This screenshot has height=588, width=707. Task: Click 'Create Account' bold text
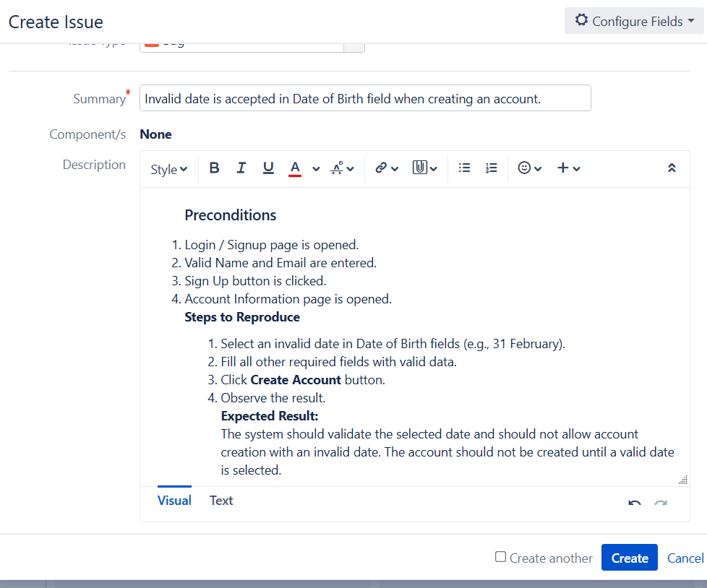click(x=296, y=380)
